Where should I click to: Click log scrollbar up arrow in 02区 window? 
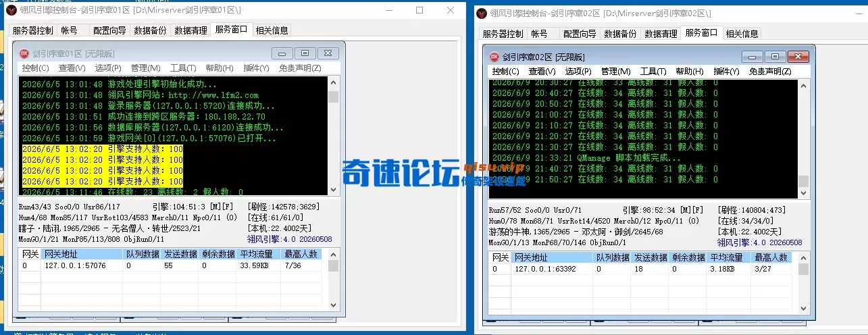tap(803, 85)
